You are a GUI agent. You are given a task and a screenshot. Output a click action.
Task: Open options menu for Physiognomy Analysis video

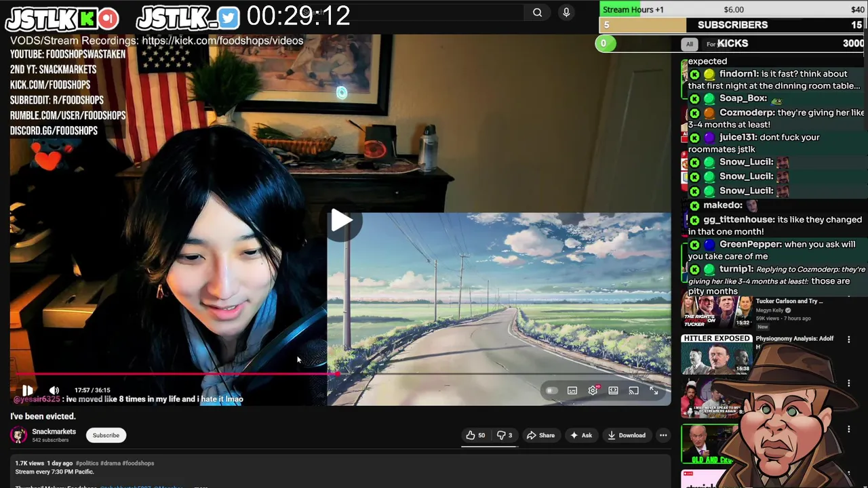(x=848, y=339)
